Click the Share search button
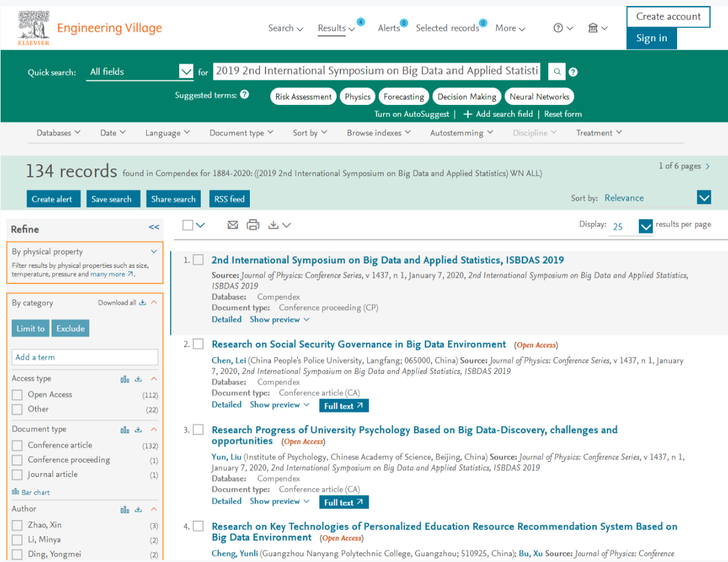The image size is (728, 562). point(173,199)
